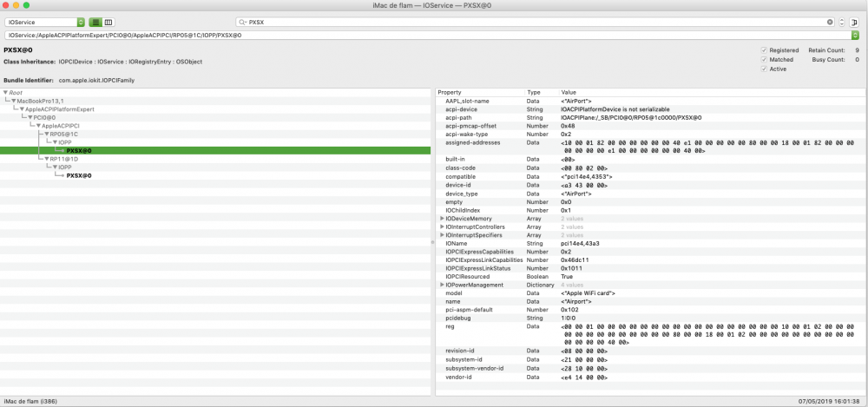Toggle the Active checkbox
Screen dimensions: 868x407
tap(764, 69)
